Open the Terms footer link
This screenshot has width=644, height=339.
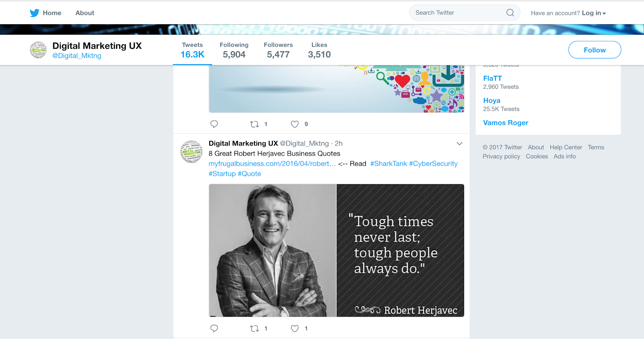click(x=596, y=148)
